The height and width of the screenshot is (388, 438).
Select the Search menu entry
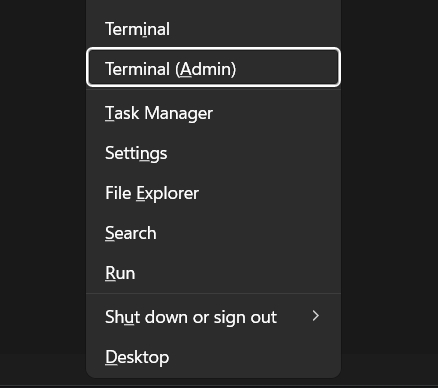213,233
